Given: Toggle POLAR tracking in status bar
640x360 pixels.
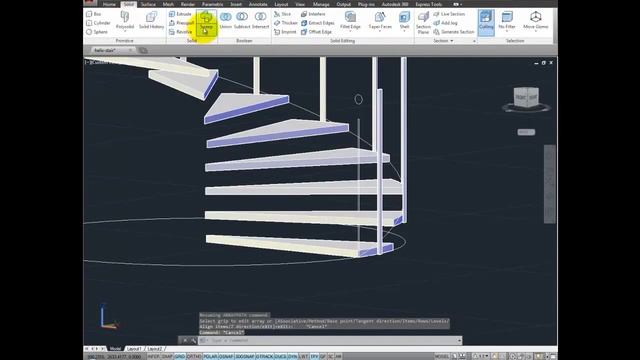Looking at the screenshot, I should click(210, 357).
